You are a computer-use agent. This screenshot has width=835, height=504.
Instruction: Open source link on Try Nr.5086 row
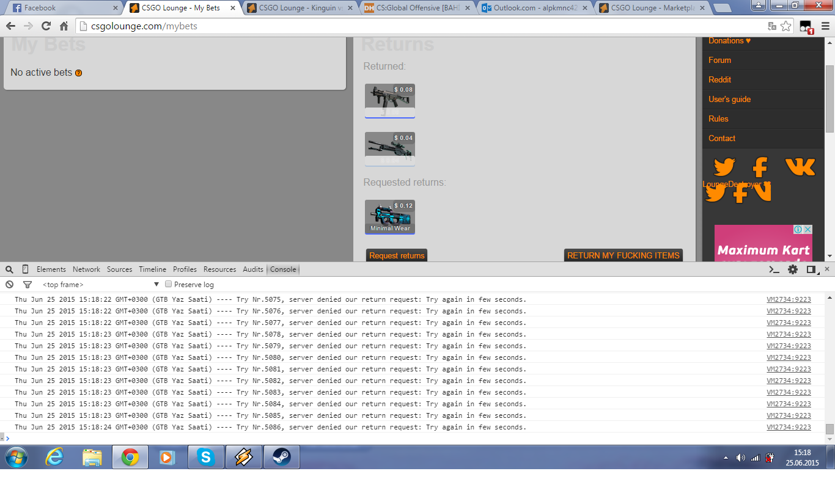tap(789, 427)
